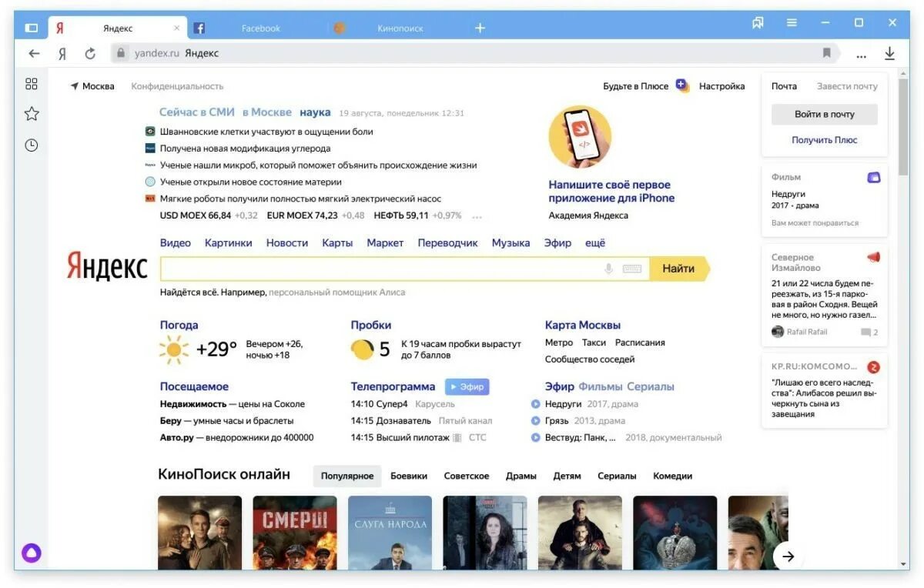Click the Plus badge icon
Image resolution: width=924 pixels, height=588 pixels.
682,85
